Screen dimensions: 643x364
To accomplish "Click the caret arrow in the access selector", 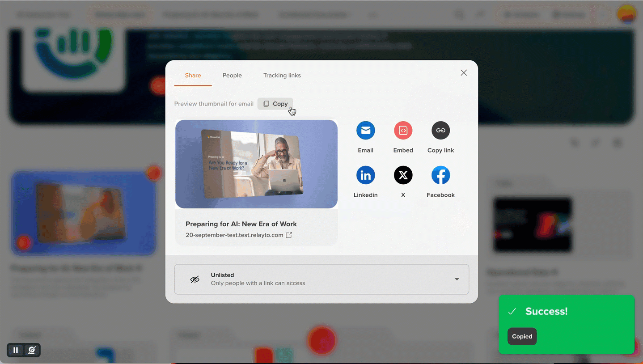I will tap(457, 279).
